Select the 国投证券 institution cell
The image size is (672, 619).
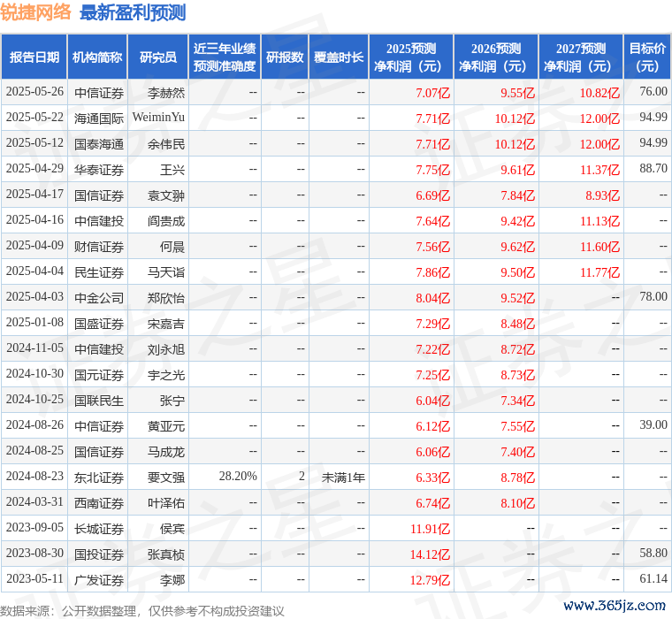pyautogui.click(x=99, y=554)
